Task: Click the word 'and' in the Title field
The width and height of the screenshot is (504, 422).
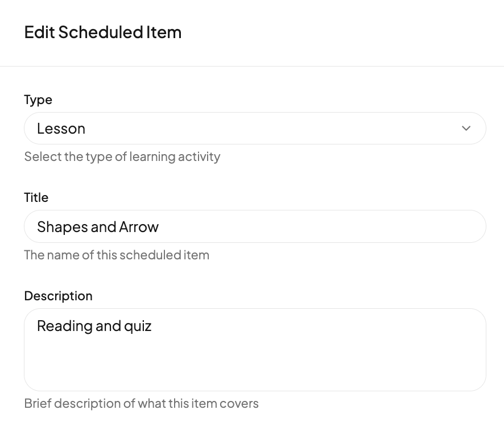Action: (x=104, y=227)
